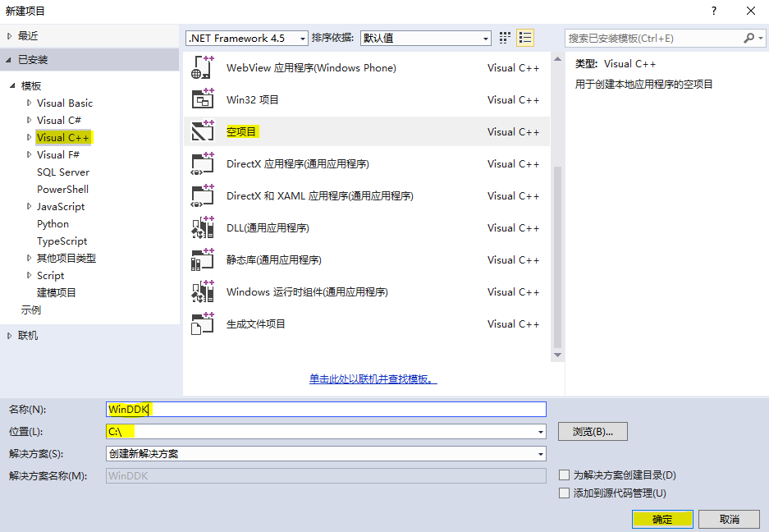Image resolution: width=769 pixels, height=532 pixels.
Task: Select Windows 运行时组件(通用应用程序) template name
Action: point(307,292)
